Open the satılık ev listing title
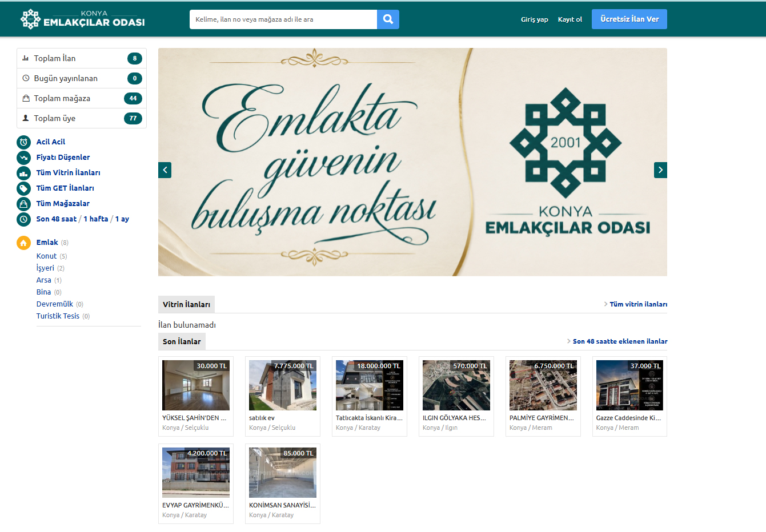 tap(262, 418)
